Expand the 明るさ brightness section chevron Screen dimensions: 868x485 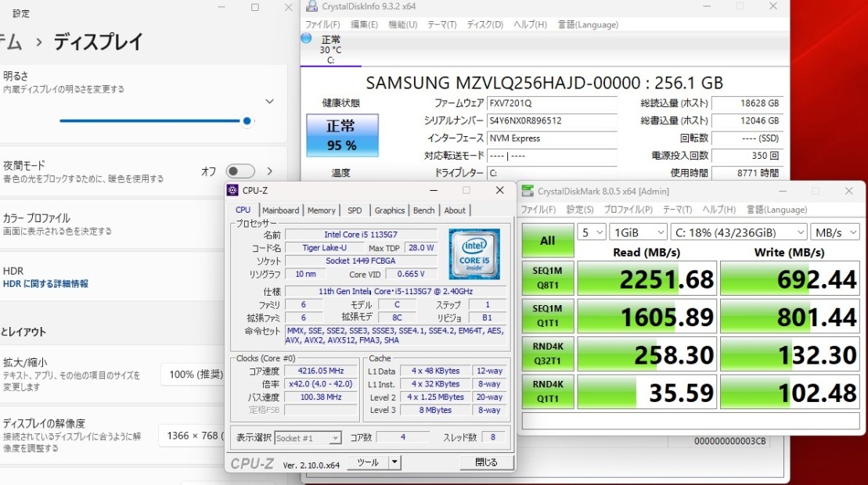pyautogui.click(x=269, y=102)
